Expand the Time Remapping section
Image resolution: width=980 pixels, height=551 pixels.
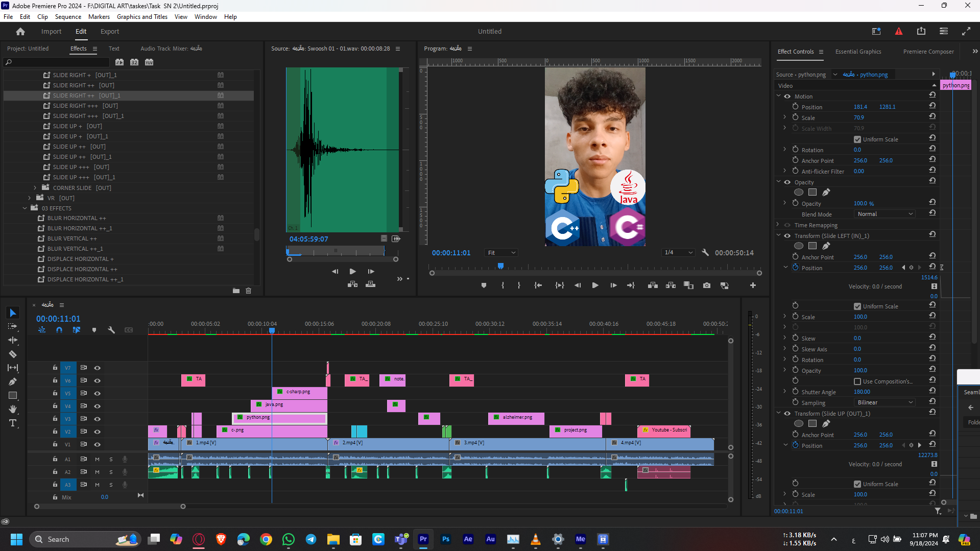click(x=778, y=225)
